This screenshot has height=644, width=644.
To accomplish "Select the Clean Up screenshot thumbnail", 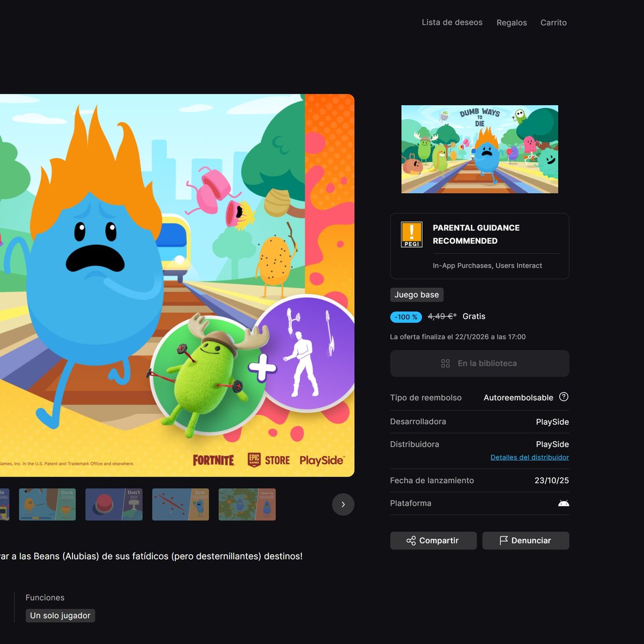I will click(x=247, y=504).
